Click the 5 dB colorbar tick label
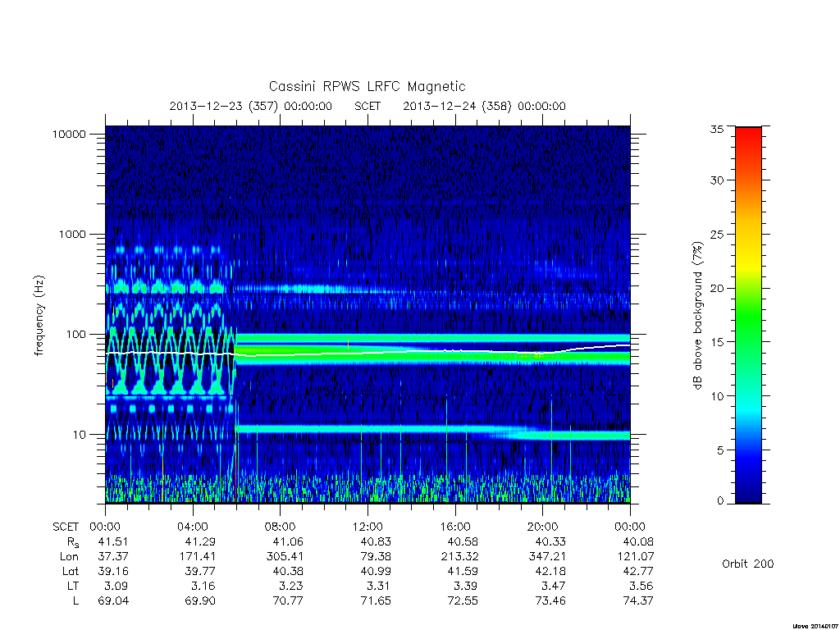Screen dimensions: 840x630 (x=720, y=450)
